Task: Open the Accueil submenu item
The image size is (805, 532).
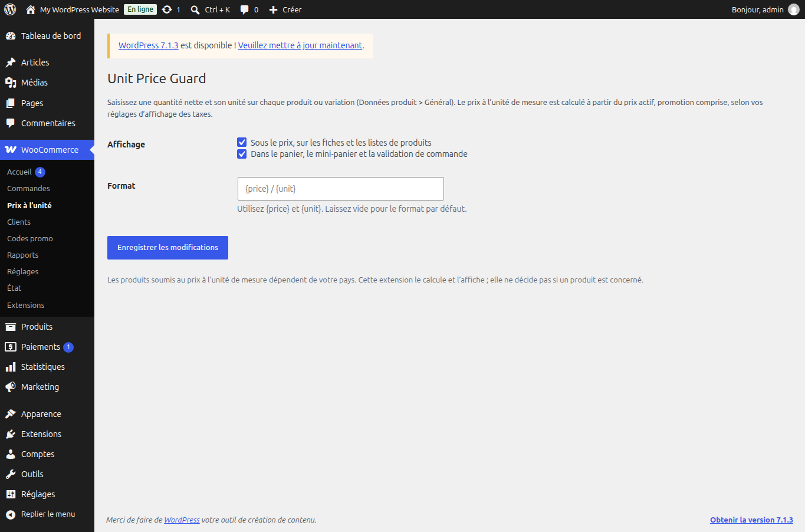Action: coord(19,172)
